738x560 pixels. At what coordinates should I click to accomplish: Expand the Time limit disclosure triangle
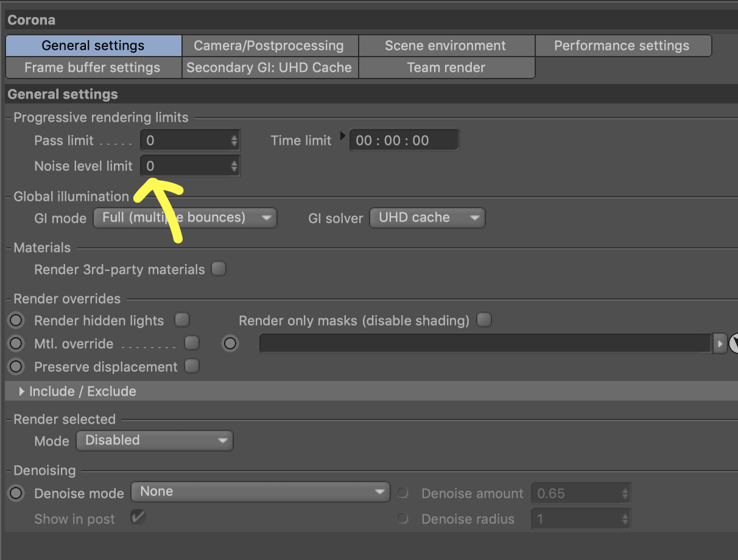coord(342,135)
